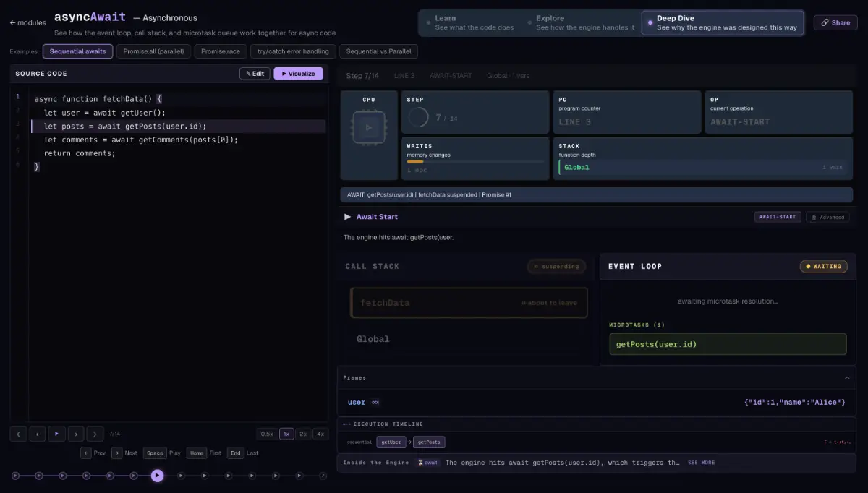
Task: Collapse the Frames panel with its chevron
Action: point(847,377)
